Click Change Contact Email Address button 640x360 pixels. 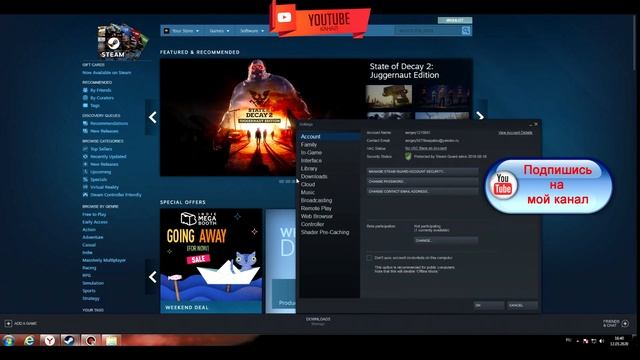tap(422, 191)
